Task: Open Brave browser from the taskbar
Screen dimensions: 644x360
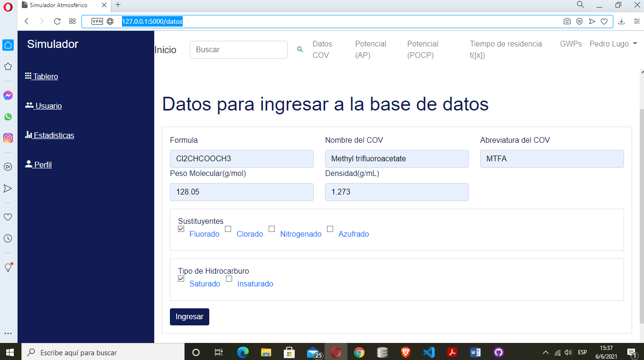Action: click(x=405, y=352)
